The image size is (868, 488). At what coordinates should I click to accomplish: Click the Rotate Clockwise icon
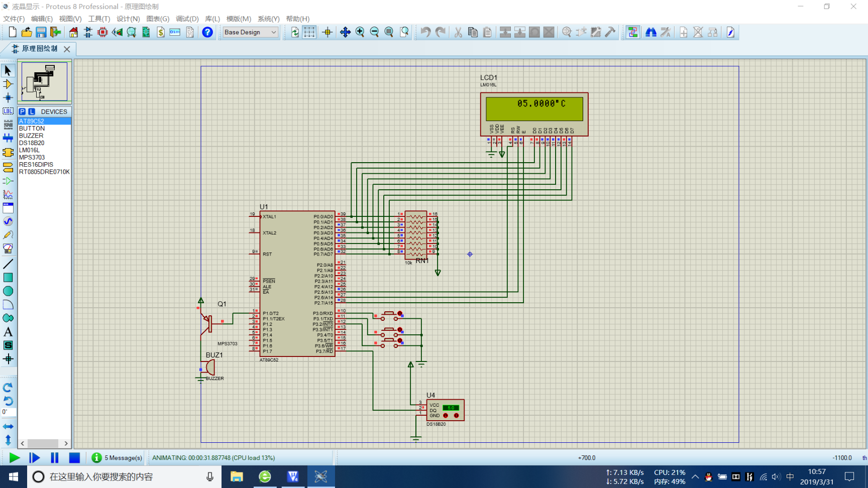[x=8, y=388]
